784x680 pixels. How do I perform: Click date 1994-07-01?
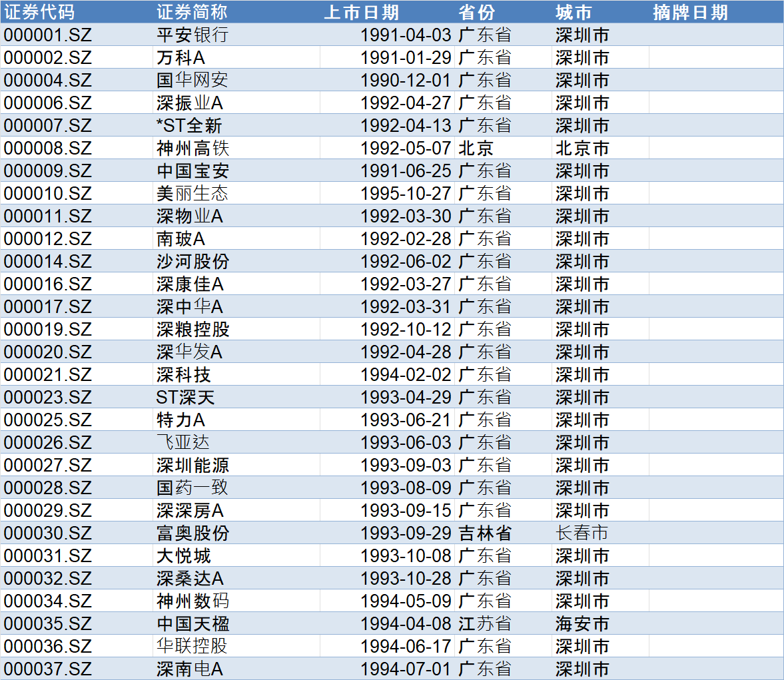click(388, 669)
